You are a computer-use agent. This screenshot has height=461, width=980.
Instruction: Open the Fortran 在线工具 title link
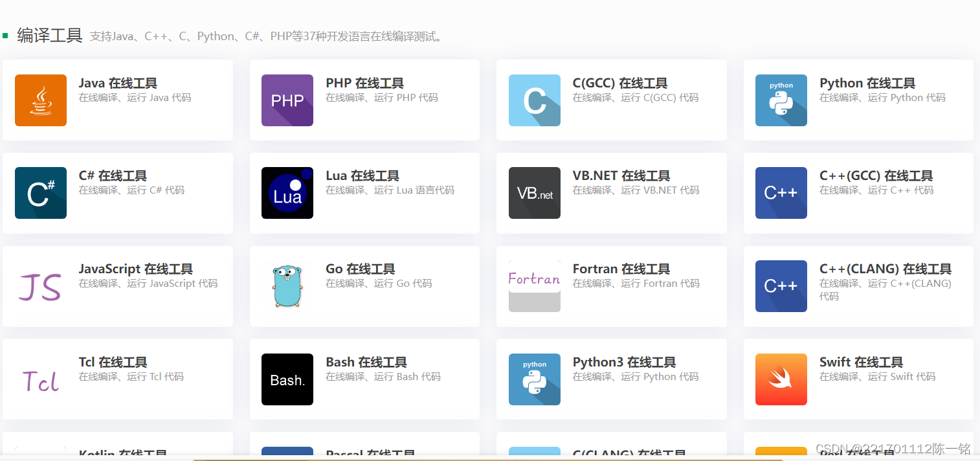pos(621,269)
